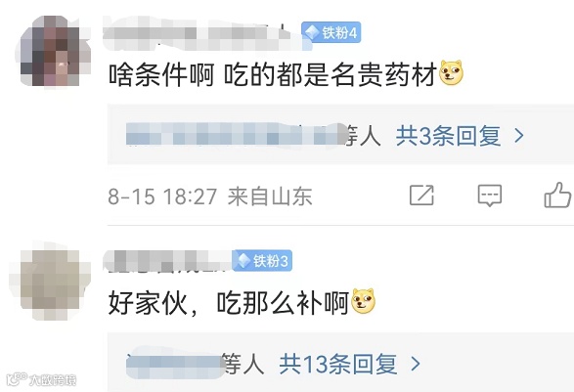Open reply bubble icon for first comment

click(490, 196)
